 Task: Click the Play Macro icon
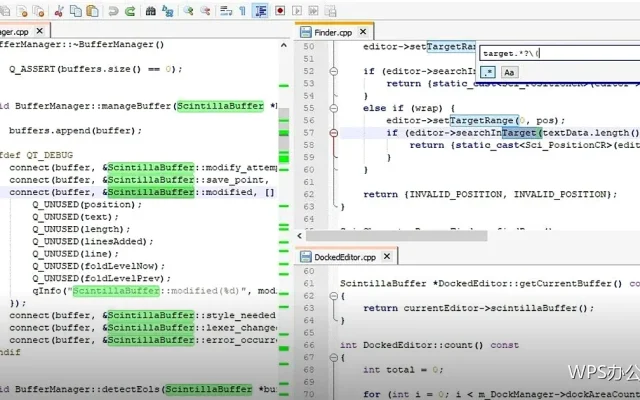[297, 11]
